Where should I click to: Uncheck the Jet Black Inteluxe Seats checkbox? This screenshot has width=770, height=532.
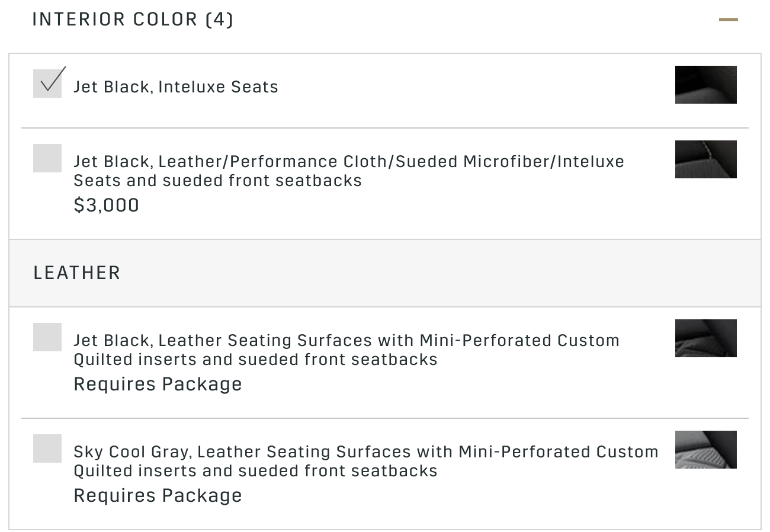pos(47,84)
